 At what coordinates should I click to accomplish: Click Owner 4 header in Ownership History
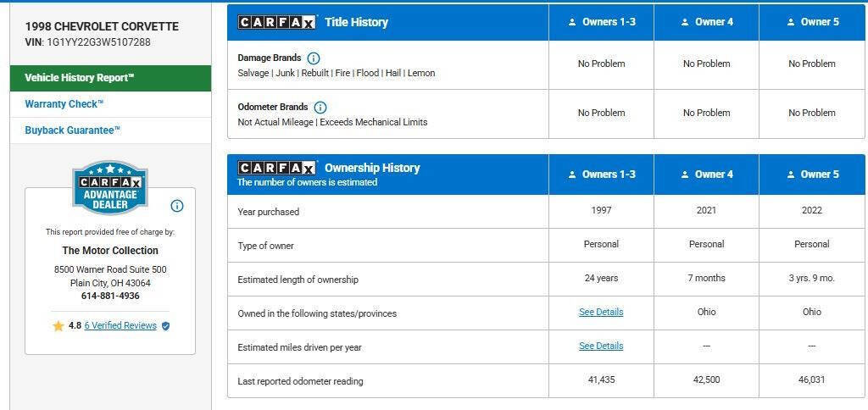pyautogui.click(x=706, y=175)
